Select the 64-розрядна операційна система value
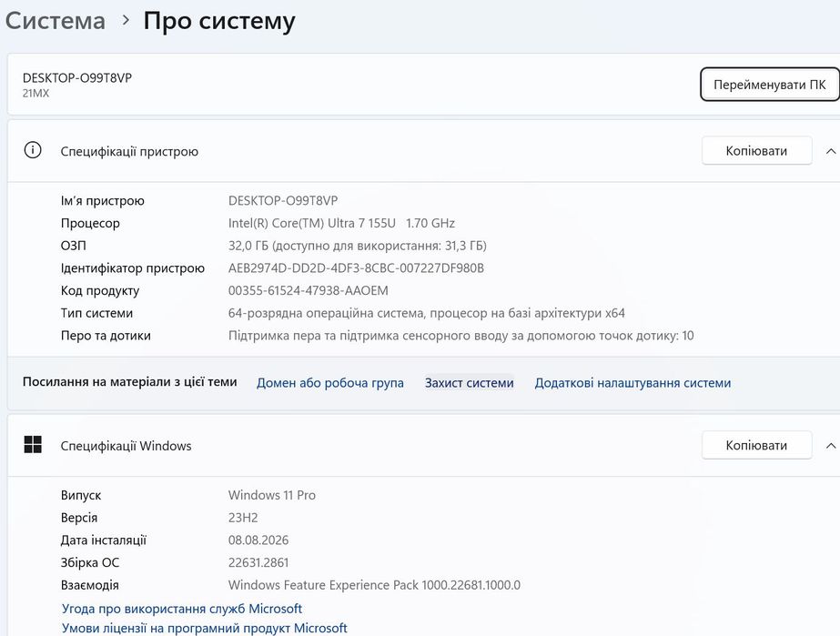The width and height of the screenshot is (840, 636). point(427,313)
